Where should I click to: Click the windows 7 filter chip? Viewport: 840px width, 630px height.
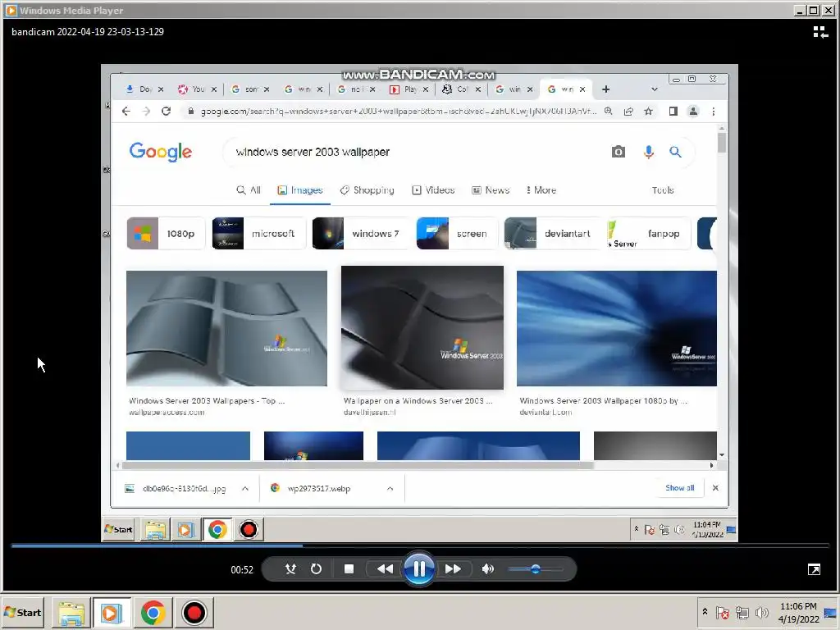coord(360,234)
